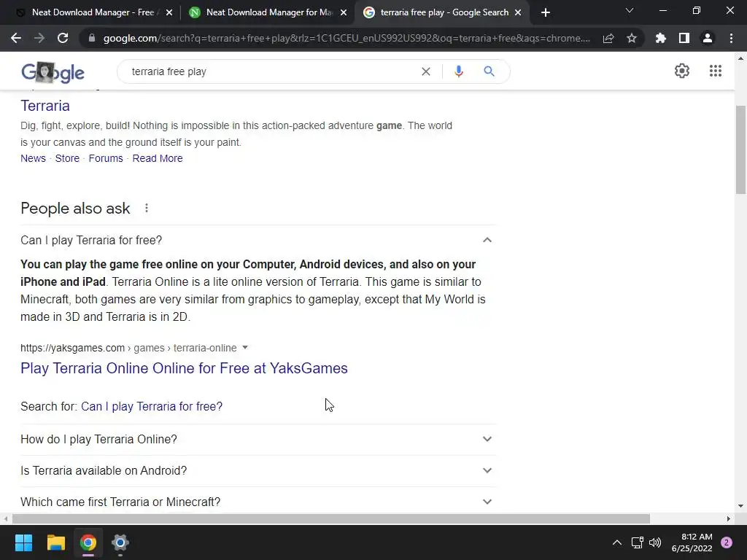Go back to the previous page
Screen dimensions: 747x560
coord(16,38)
